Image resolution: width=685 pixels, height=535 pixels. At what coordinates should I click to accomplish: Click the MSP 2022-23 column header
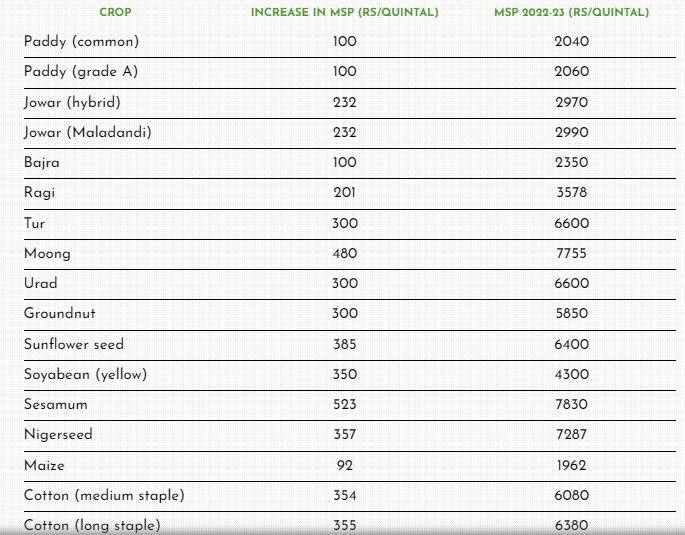(x=571, y=13)
